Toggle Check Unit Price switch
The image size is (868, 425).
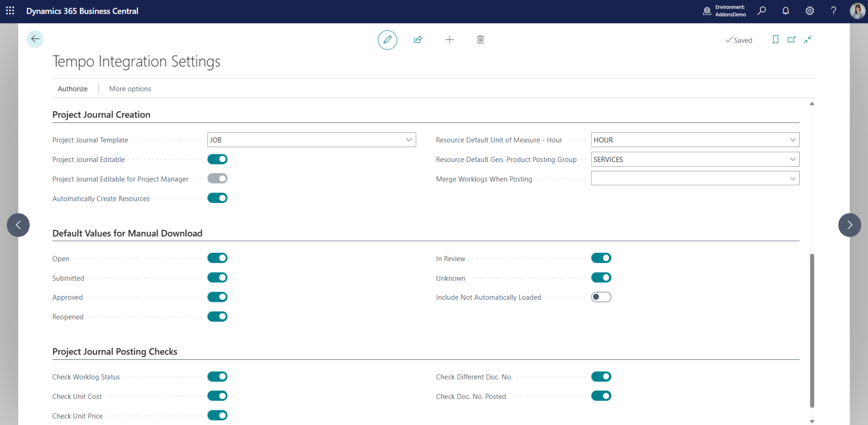[x=217, y=416]
